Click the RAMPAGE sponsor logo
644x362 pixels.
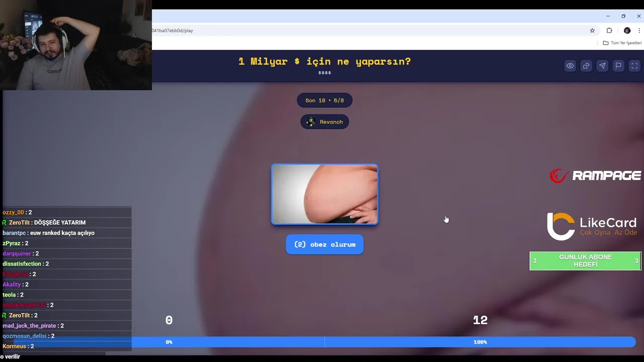[595, 175]
